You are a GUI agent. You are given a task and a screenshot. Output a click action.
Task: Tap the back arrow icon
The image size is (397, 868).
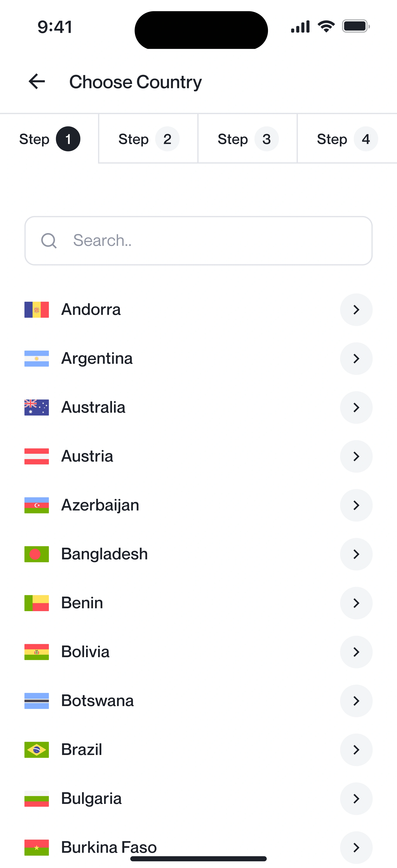coord(37,82)
